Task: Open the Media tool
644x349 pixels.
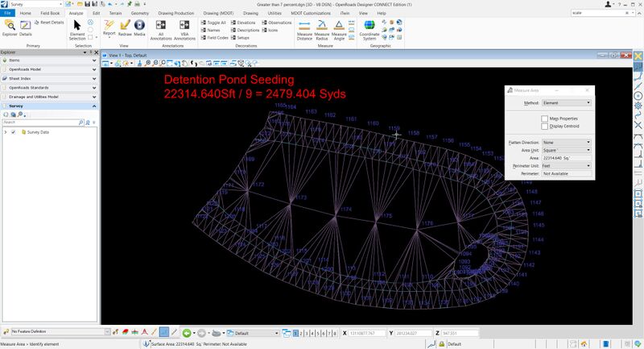Action: (139, 28)
